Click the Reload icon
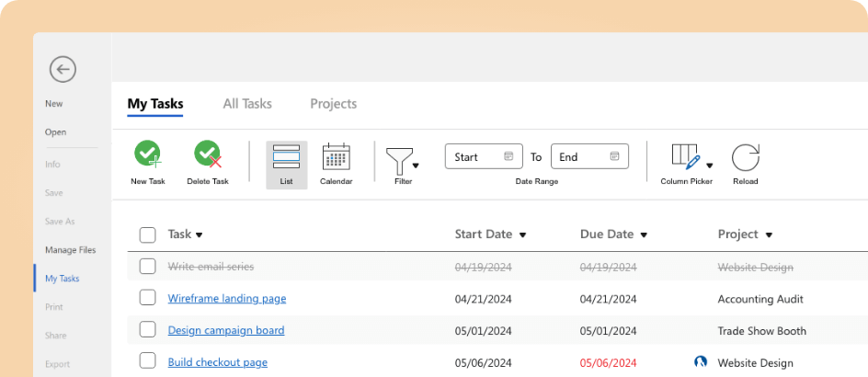The height and width of the screenshot is (377, 868). pyautogui.click(x=746, y=157)
